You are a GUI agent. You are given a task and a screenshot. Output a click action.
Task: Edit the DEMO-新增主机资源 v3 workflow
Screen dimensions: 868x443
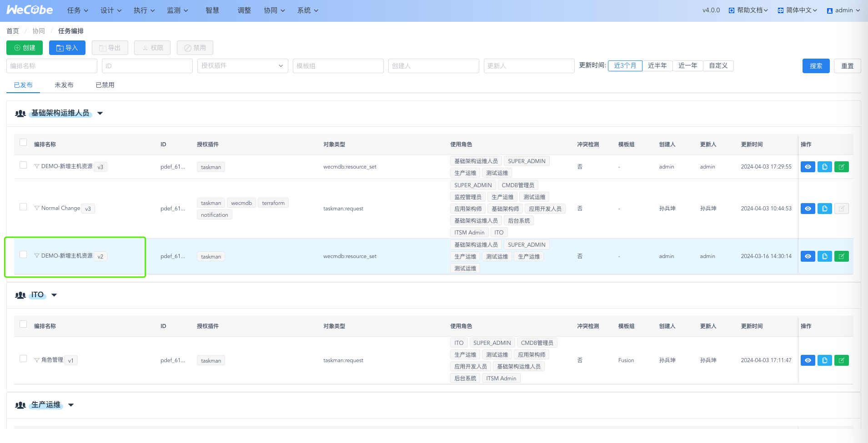[841, 167]
